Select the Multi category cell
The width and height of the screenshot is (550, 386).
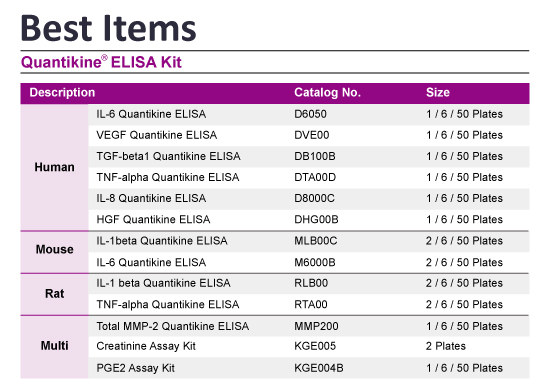(54, 346)
